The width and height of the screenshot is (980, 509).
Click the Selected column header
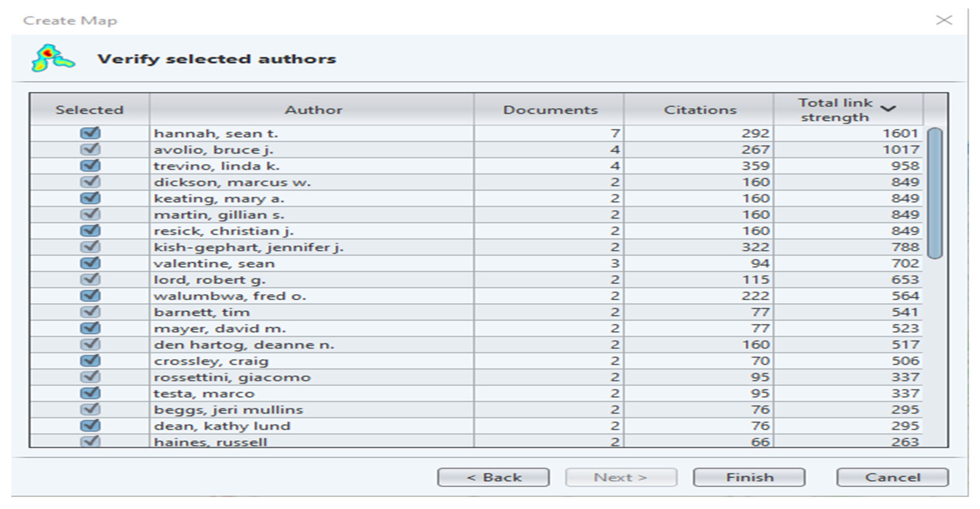pyautogui.click(x=90, y=110)
